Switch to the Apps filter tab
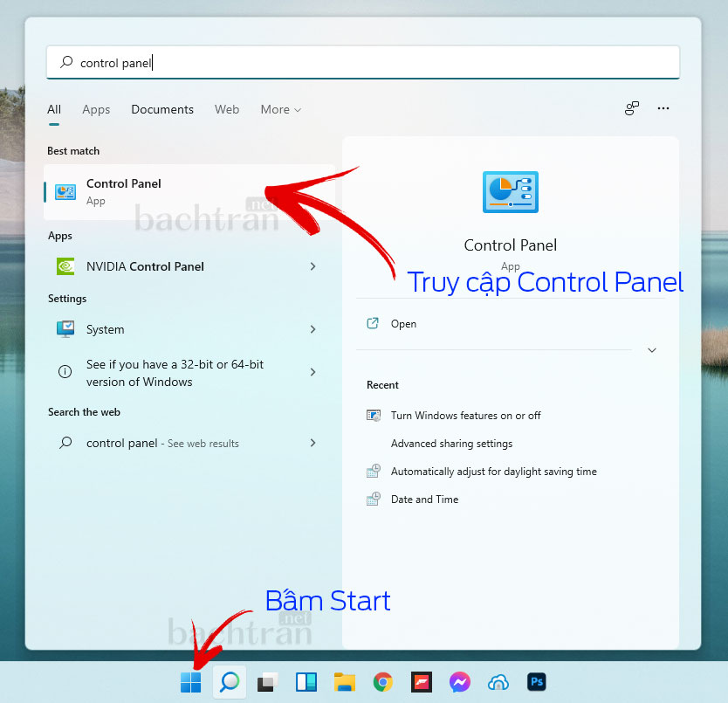Screen dimensions: 728x703 coord(96,110)
